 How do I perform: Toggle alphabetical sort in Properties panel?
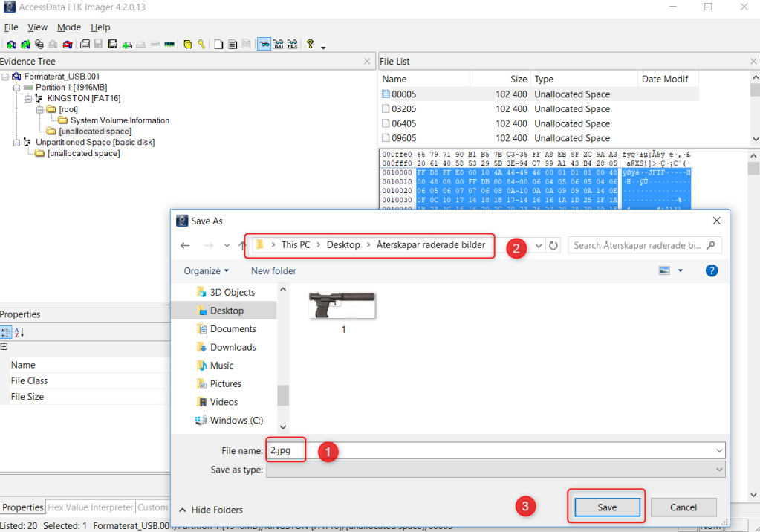[x=19, y=333]
